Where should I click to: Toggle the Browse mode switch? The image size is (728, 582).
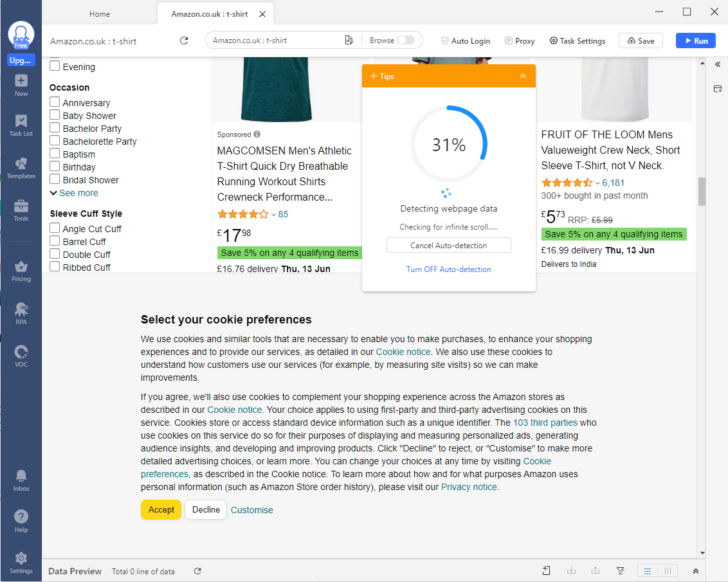click(406, 41)
